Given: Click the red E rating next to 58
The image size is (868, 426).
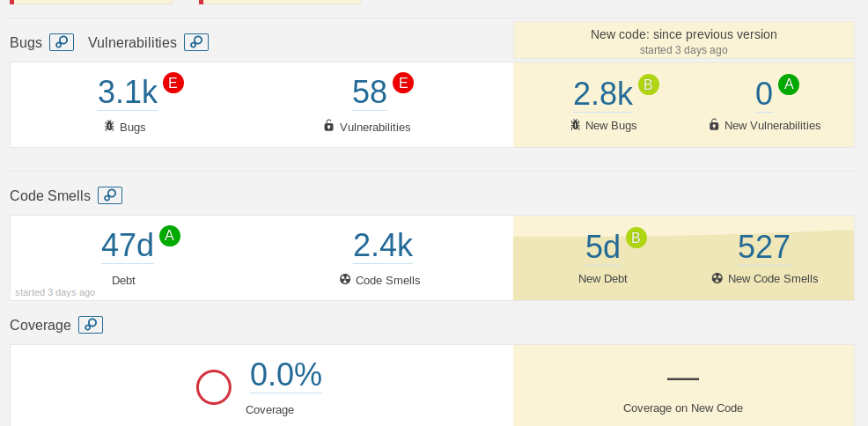Looking at the screenshot, I should (x=403, y=83).
